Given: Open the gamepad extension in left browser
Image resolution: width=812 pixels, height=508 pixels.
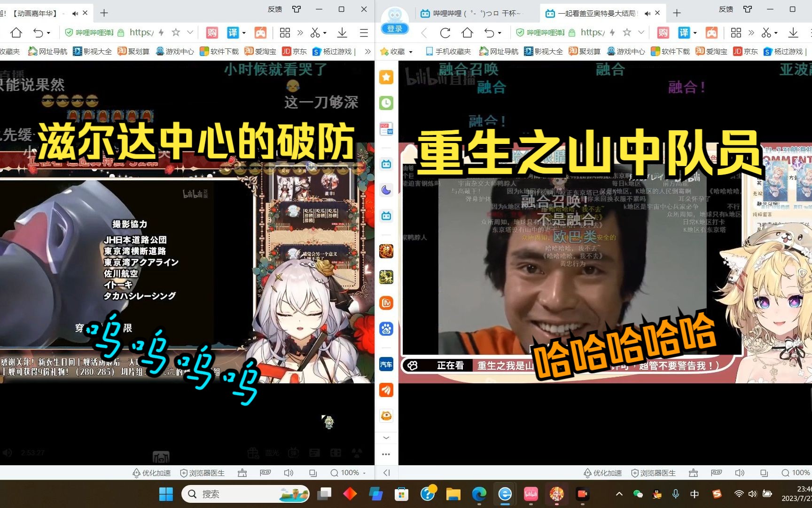Looking at the screenshot, I should point(260,32).
